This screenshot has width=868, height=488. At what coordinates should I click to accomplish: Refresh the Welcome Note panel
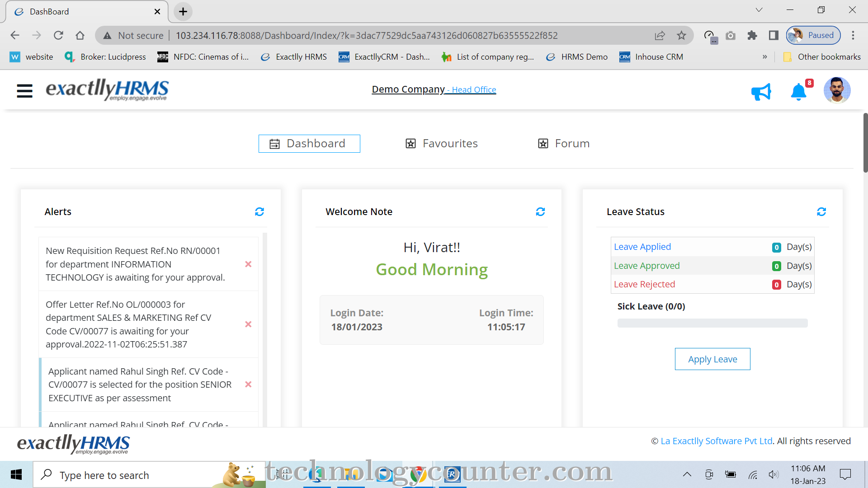pos(540,211)
